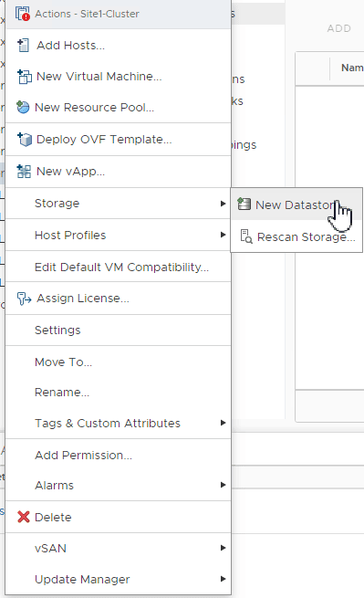Select Rescan Storage... in submenu
Viewport: 364px width, 598px height.
click(x=296, y=236)
